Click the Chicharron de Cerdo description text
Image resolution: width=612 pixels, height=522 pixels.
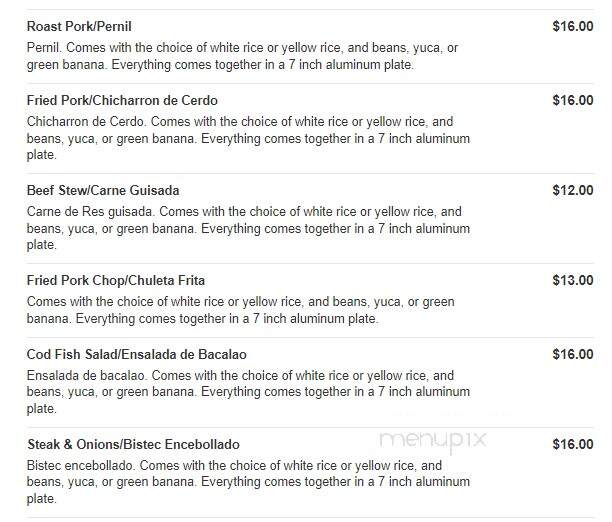(x=248, y=138)
